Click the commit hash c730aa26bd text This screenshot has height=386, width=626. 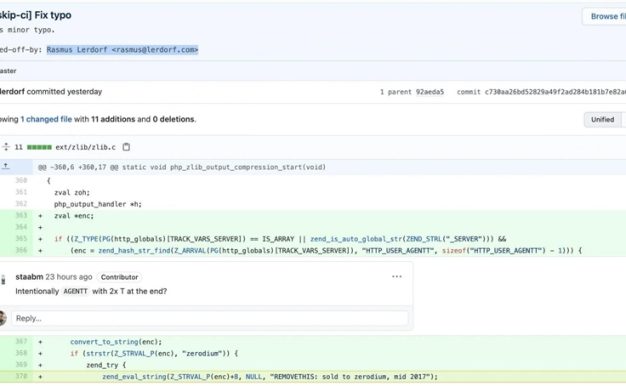coord(555,92)
